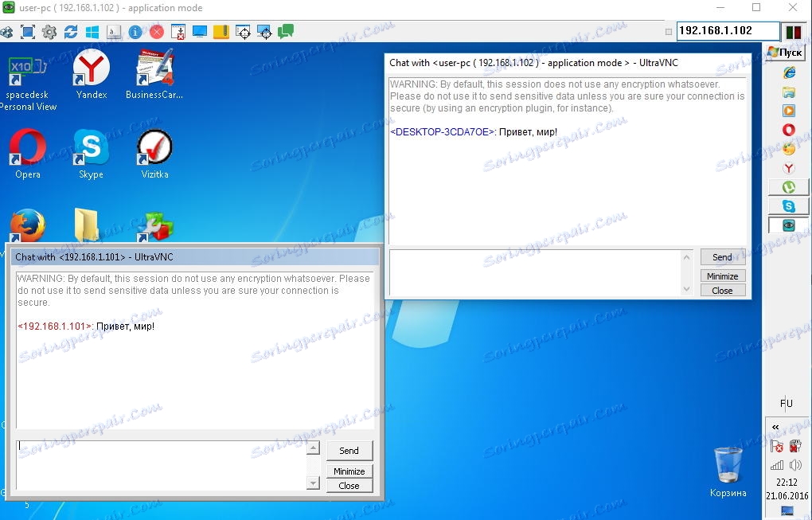Open spacedesk Personal View desktop shortcut

28,82
